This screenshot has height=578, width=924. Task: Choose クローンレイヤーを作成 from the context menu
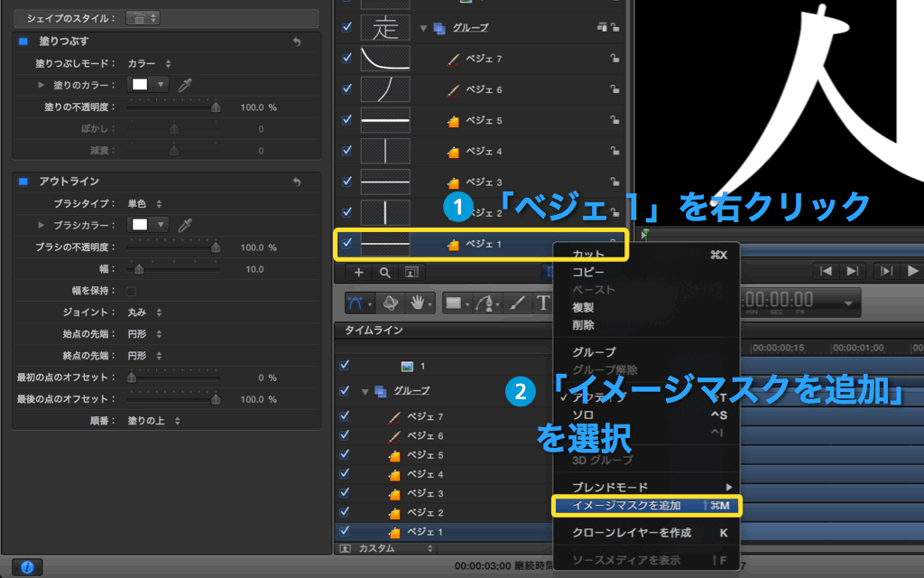click(646, 533)
